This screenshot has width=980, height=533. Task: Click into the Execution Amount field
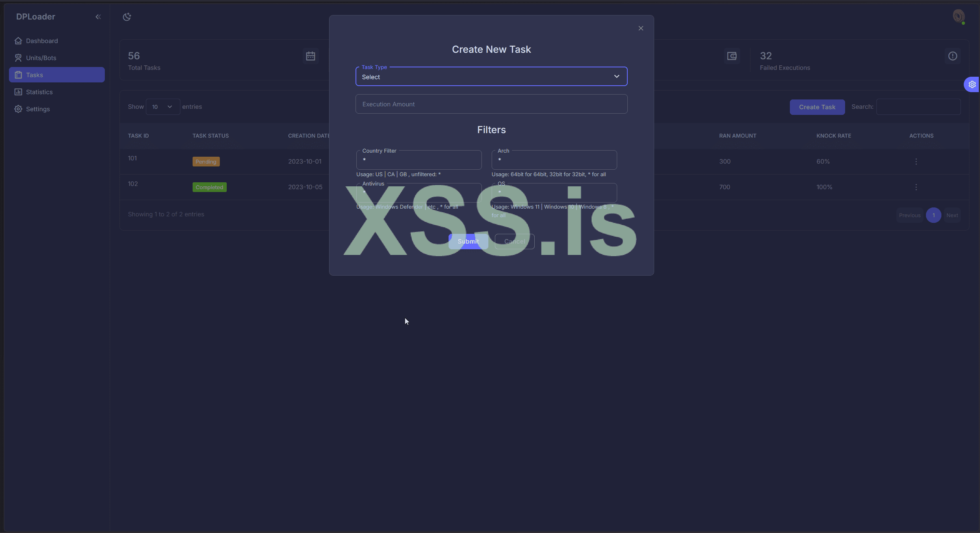pyautogui.click(x=491, y=104)
